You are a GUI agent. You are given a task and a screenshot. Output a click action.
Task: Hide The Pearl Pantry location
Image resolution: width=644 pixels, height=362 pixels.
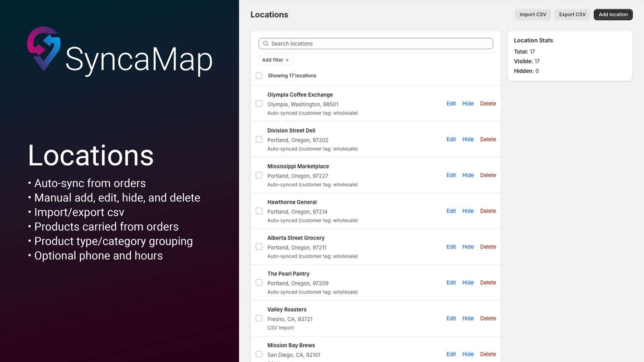[468, 282]
